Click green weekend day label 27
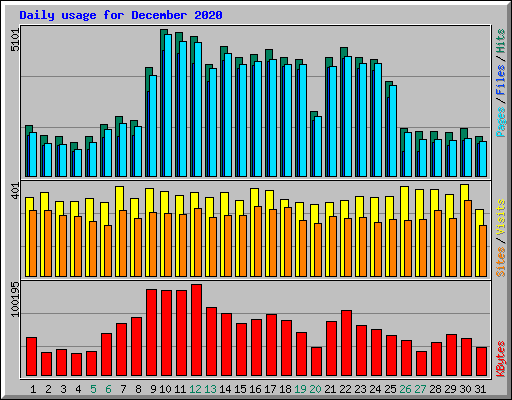 420,389
